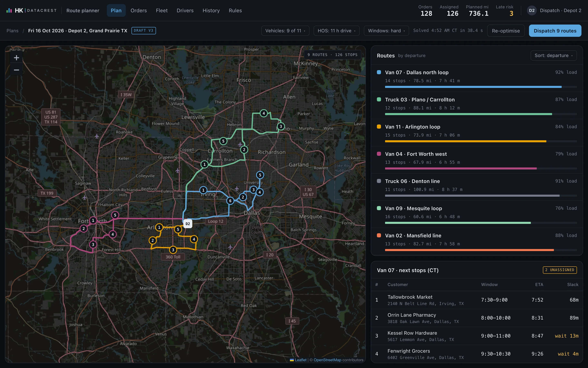Viewport: 588px width, 368px height.
Task: Select orange stop 2 marker in Arlington loop
Action: click(153, 240)
